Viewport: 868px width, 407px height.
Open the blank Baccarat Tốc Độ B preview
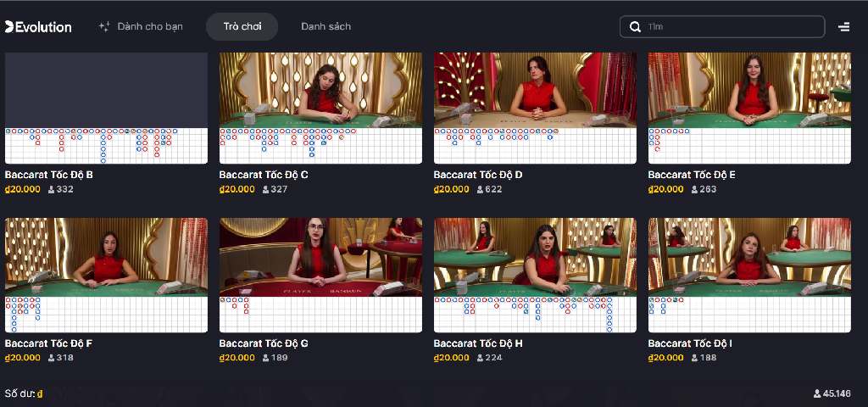(x=106, y=90)
